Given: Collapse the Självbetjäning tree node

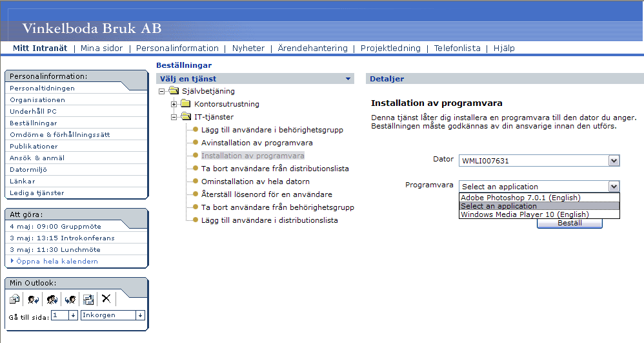Looking at the screenshot, I should [161, 91].
